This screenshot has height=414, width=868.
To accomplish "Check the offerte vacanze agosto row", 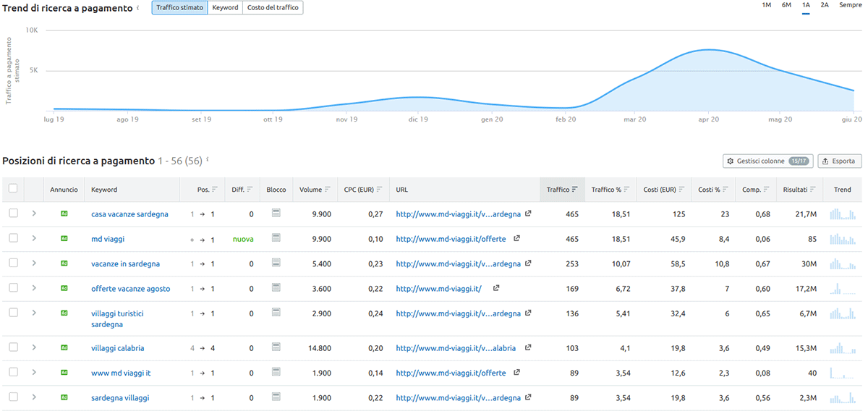I will click(x=13, y=288).
